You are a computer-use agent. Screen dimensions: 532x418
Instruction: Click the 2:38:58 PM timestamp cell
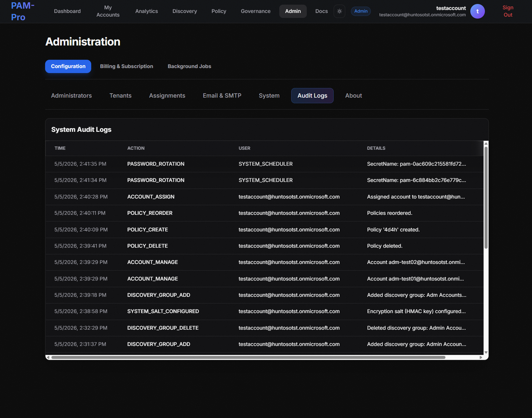point(81,311)
